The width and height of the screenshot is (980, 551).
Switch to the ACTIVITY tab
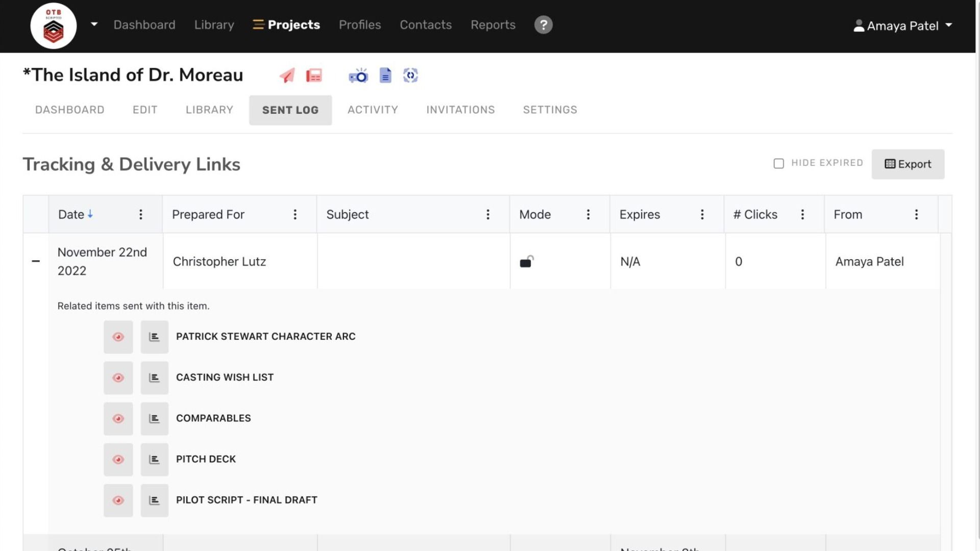373,110
